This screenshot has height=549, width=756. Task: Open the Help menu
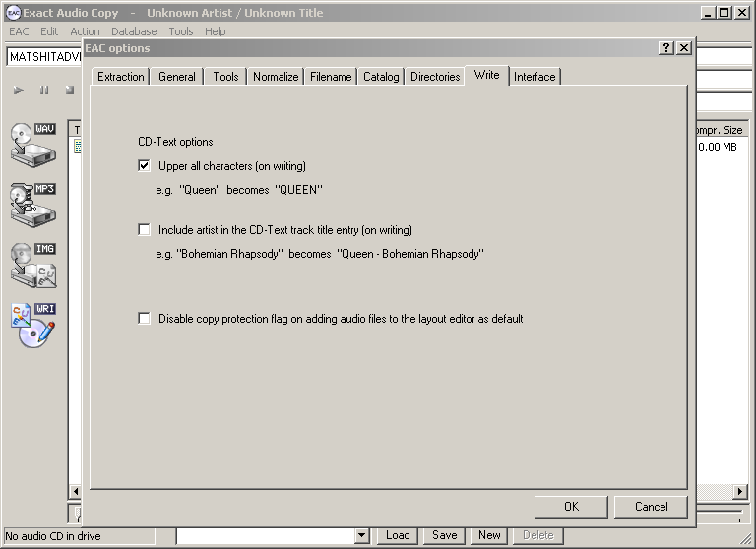215,31
